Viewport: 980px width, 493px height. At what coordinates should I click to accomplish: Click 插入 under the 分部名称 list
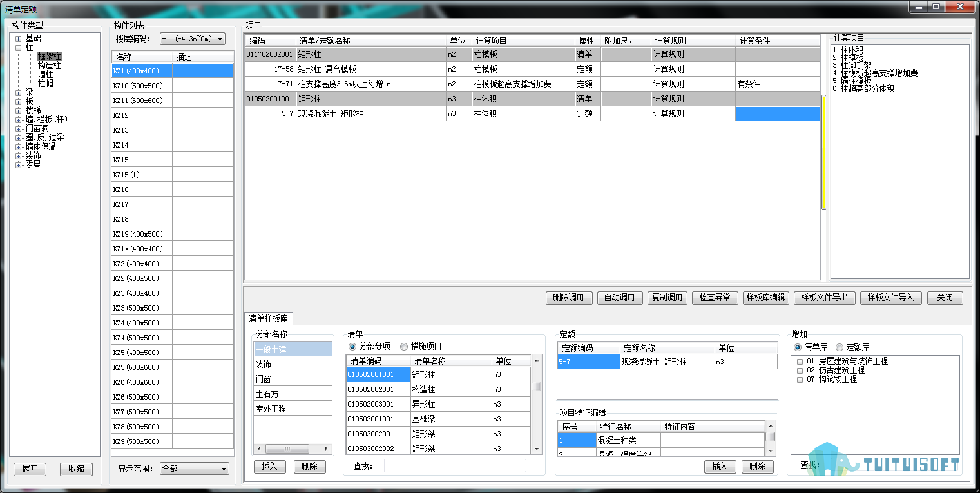point(270,467)
